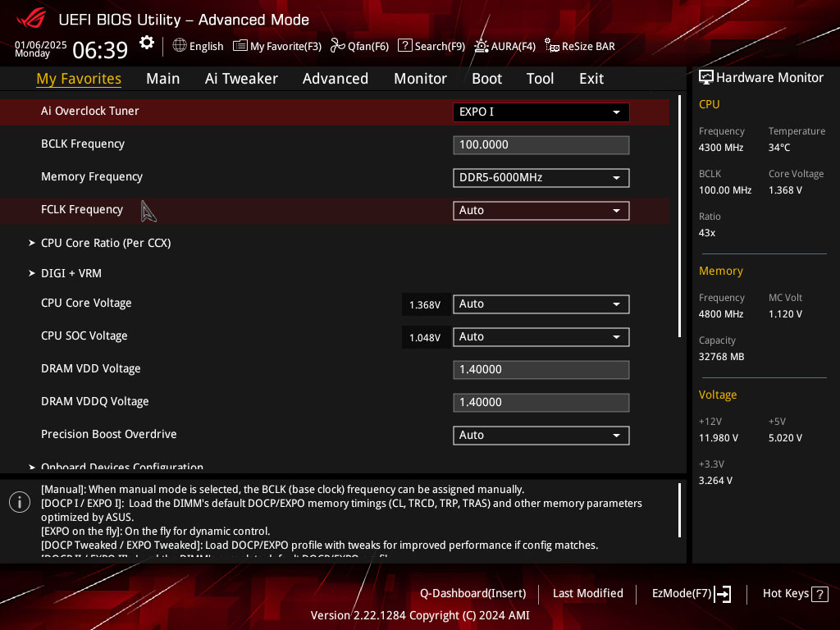Open the Exit tab
Image resolution: width=840 pixels, height=630 pixels.
[591, 79]
